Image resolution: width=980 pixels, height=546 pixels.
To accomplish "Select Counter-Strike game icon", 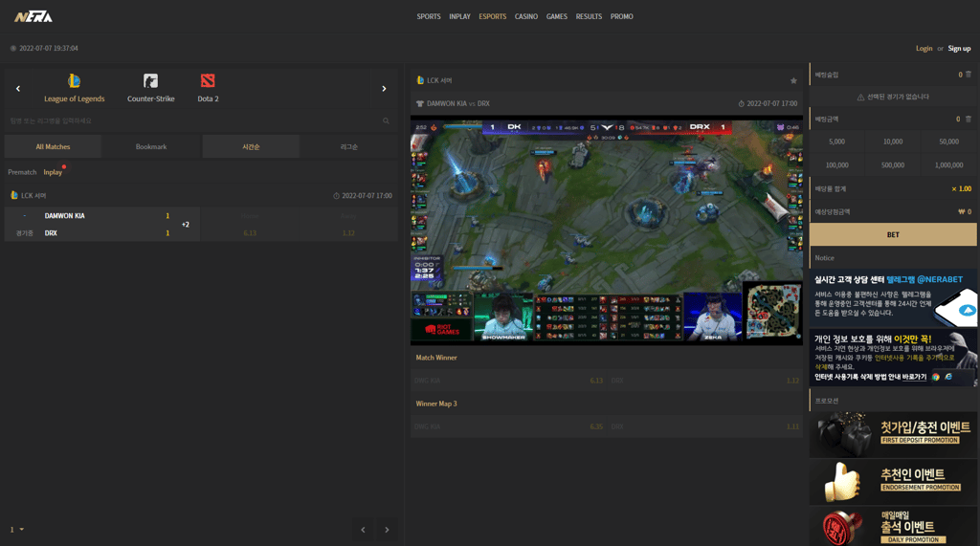I will click(x=150, y=88).
